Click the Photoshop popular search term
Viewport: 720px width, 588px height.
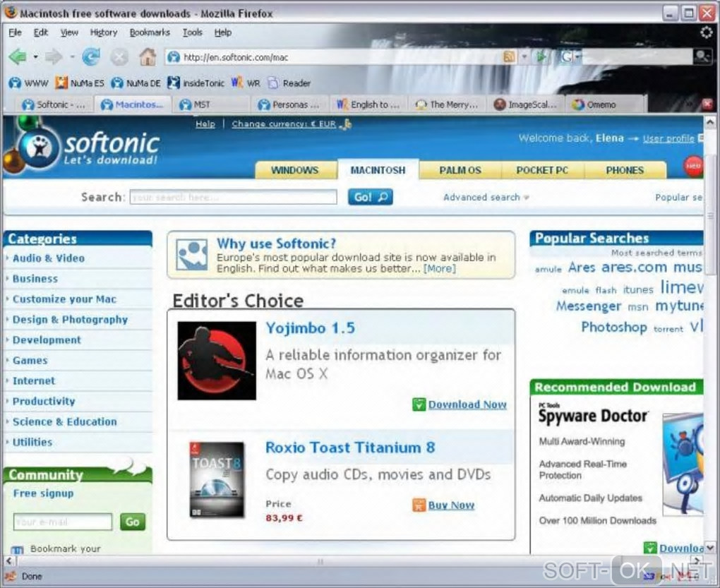614,327
